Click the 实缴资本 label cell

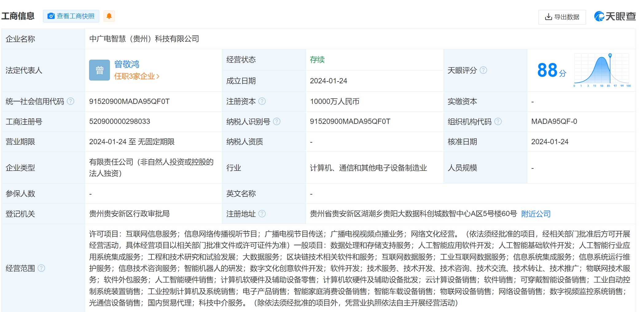(485, 101)
